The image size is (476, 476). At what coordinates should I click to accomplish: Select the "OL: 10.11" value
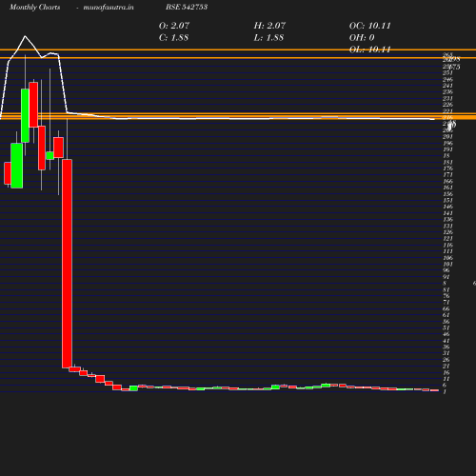370,50
